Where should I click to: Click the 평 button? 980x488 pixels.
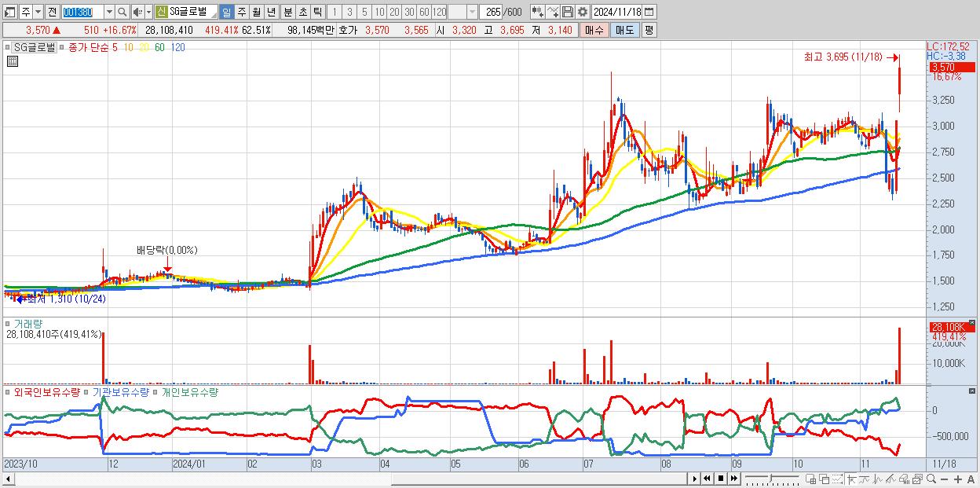pyautogui.click(x=649, y=30)
